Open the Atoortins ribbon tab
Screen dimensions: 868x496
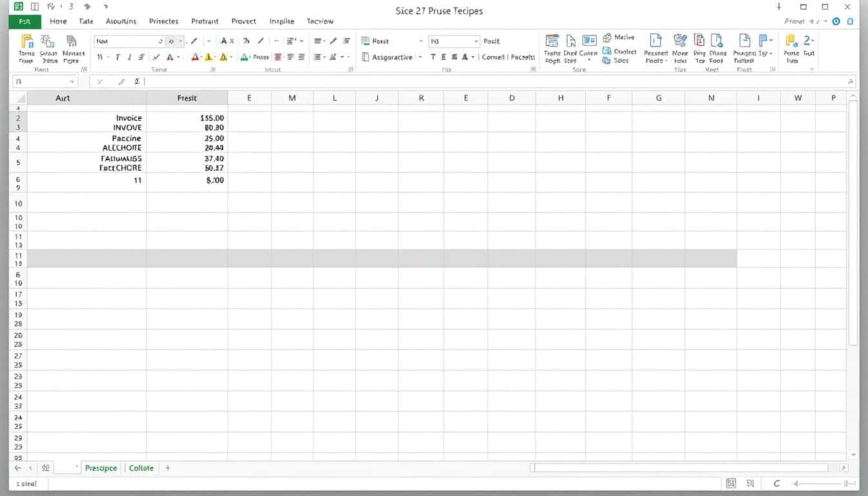121,21
